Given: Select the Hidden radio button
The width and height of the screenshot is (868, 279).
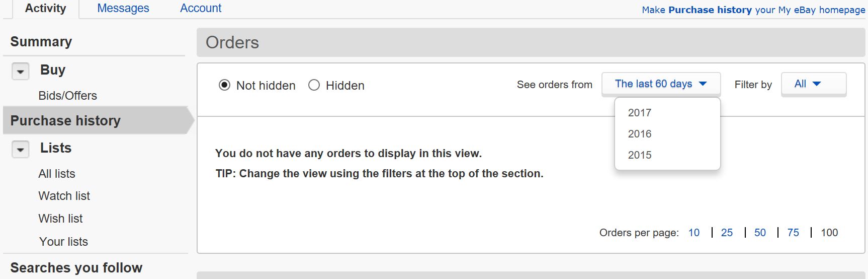Looking at the screenshot, I should (314, 85).
